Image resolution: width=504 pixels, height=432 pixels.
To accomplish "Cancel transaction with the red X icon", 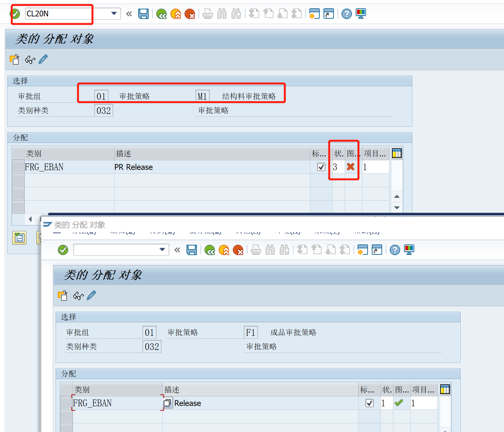I will pyautogui.click(x=190, y=14).
